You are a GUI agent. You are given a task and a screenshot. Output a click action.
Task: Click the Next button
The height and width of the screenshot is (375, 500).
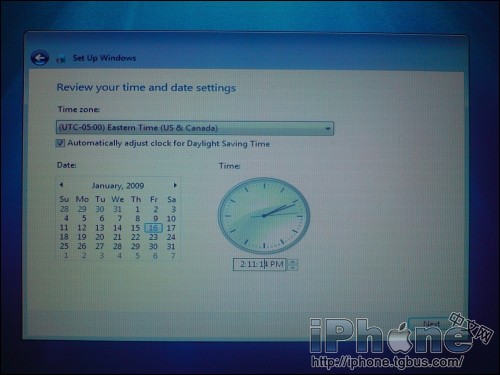tap(431, 324)
